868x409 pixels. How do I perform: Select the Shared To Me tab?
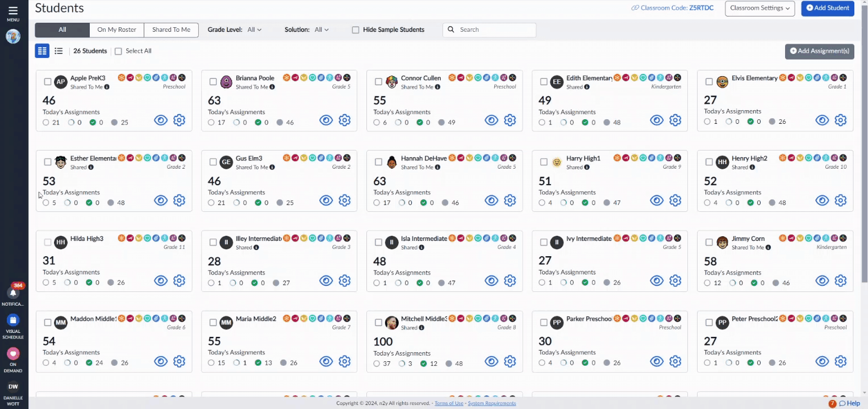pos(171,30)
